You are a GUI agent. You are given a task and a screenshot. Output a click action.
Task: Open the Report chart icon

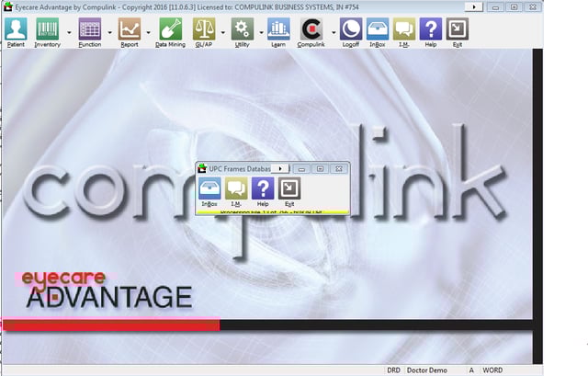click(x=130, y=29)
